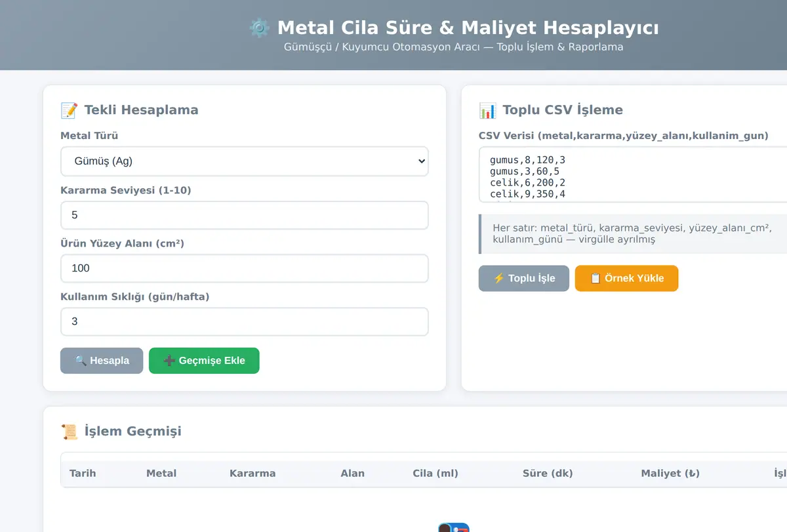Screen dimensions: 787x532
Task: Click inside the CSV Verisi textarea
Action: (x=633, y=174)
